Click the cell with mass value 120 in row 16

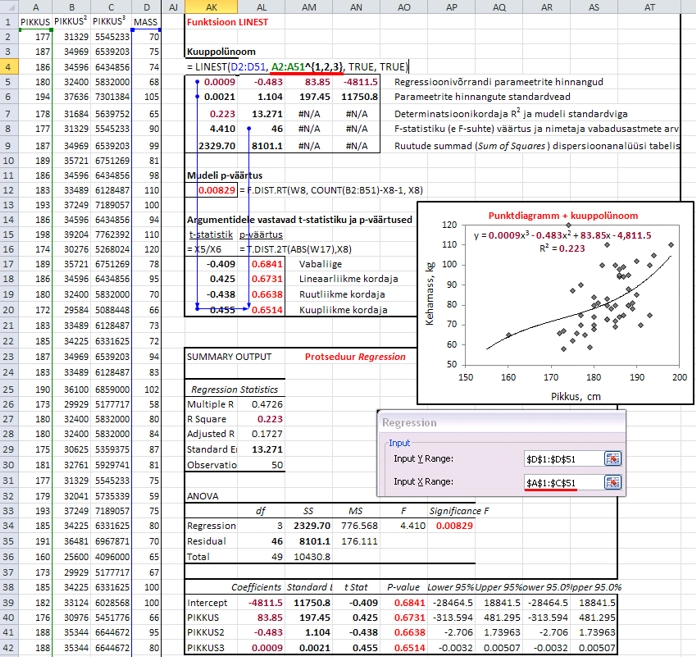146,249
